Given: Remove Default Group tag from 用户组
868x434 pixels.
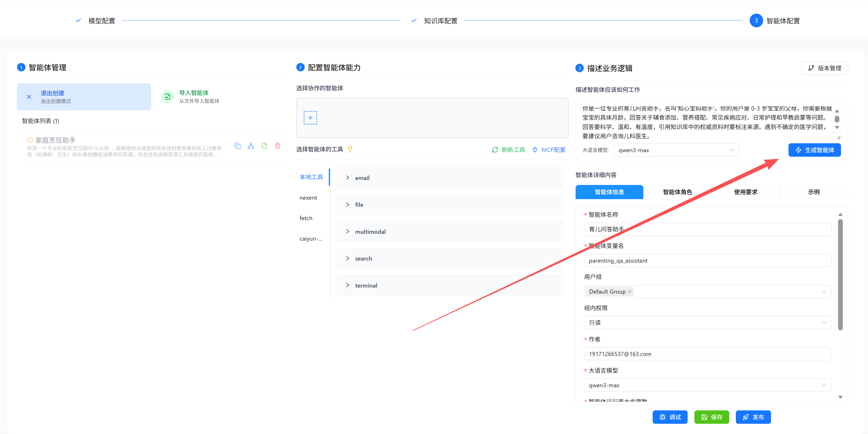Looking at the screenshot, I should (x=629, y=291).
